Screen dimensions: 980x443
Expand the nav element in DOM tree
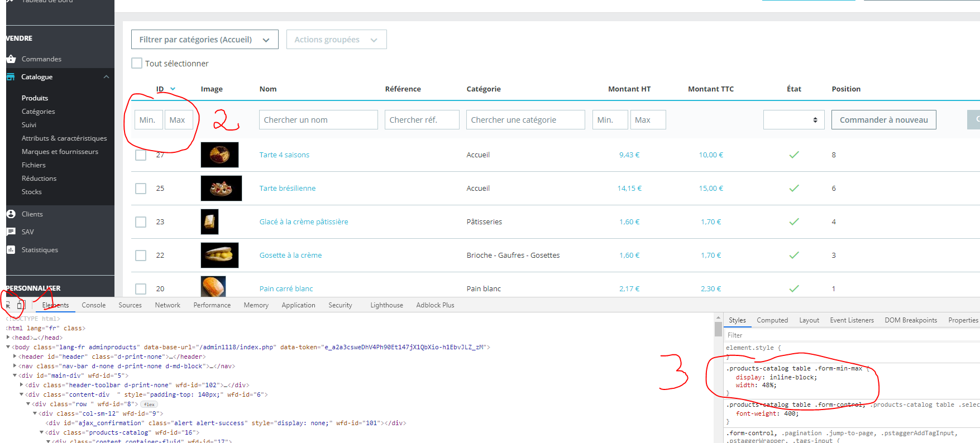15,366
